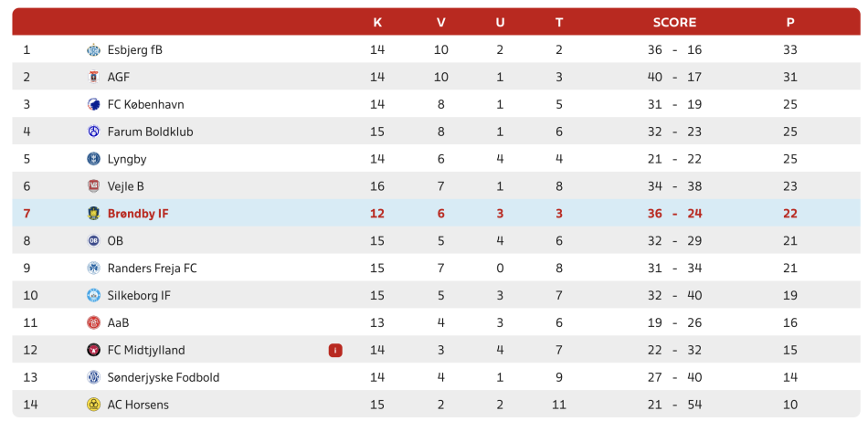Click the SCORE column header
868x432 pixels.
[674, 23]
